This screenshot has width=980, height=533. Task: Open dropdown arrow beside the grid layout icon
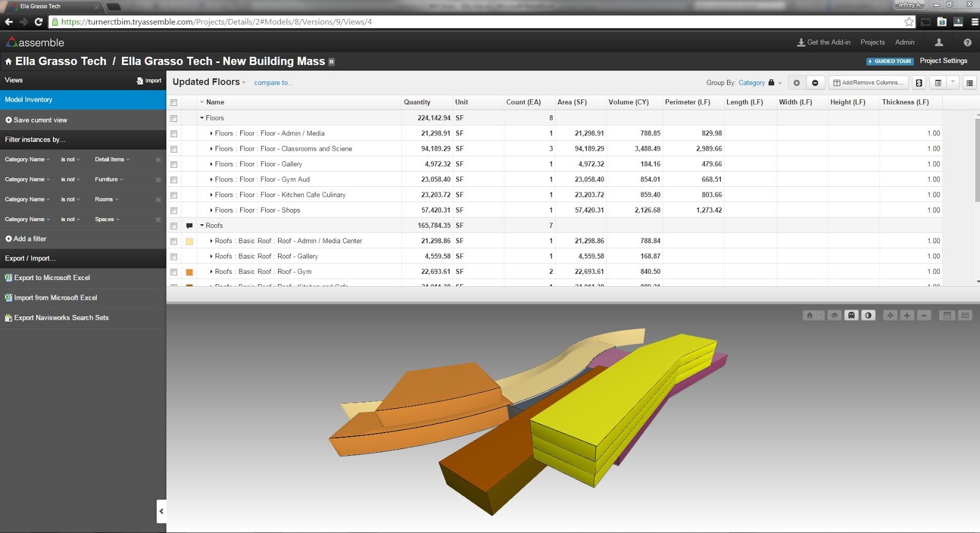point(953,83)
